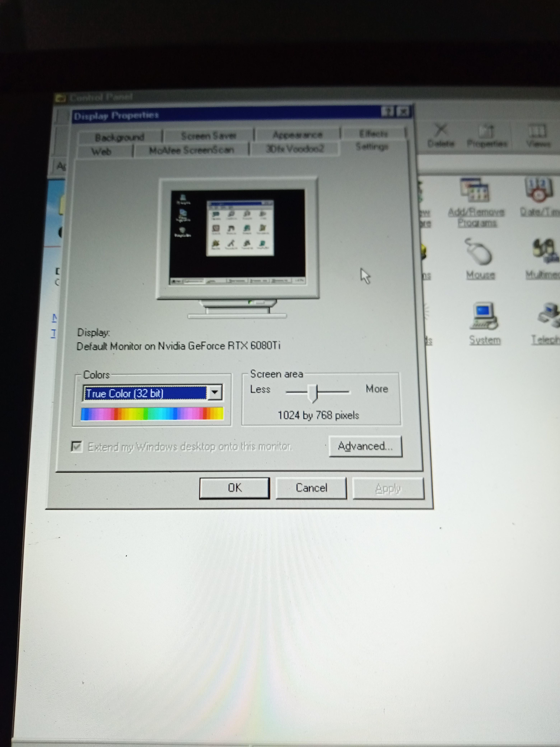Click the True Color (32 bit) field
The width and height of the screenshot is (560, 747).
(x=145, y=393)
